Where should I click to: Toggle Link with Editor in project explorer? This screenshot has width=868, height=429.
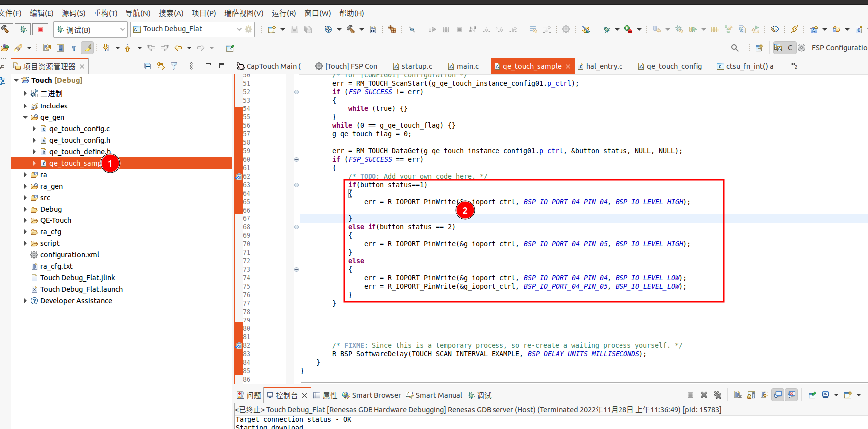160,66
